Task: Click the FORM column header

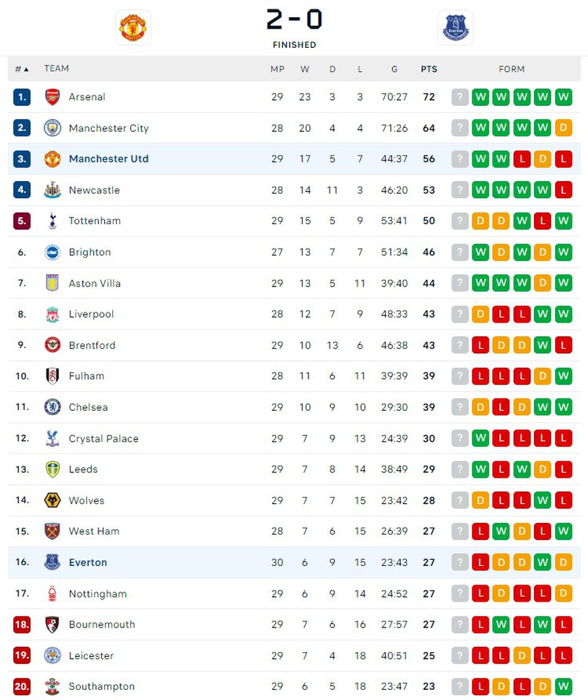Action: 511,68
